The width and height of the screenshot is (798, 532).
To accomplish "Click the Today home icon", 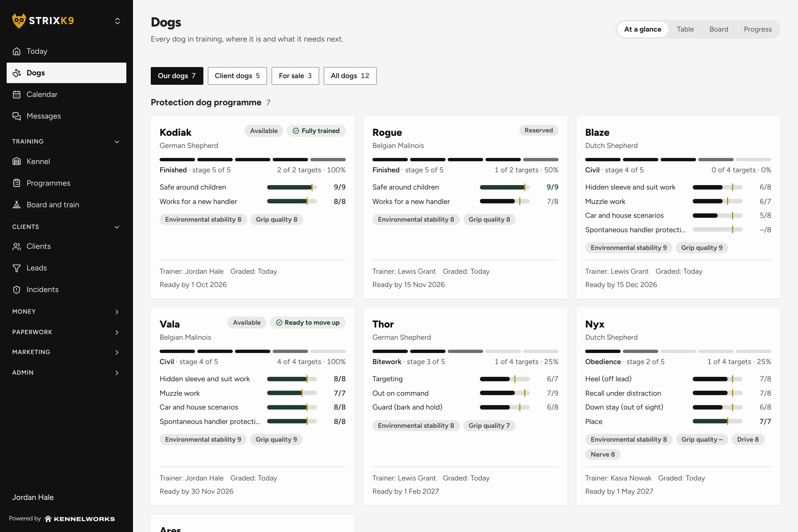I will click(x=17, y=51).
